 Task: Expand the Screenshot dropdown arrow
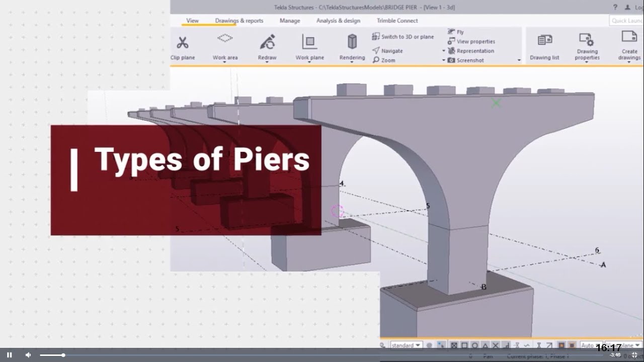(x=444, y=60)
